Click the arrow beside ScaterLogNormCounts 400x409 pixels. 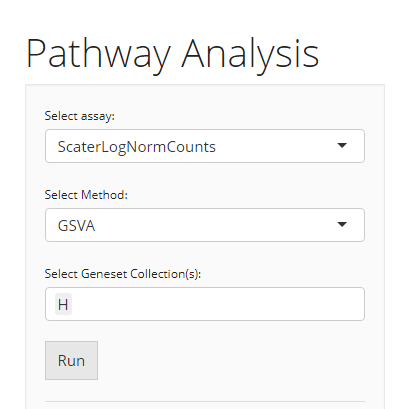342,146
